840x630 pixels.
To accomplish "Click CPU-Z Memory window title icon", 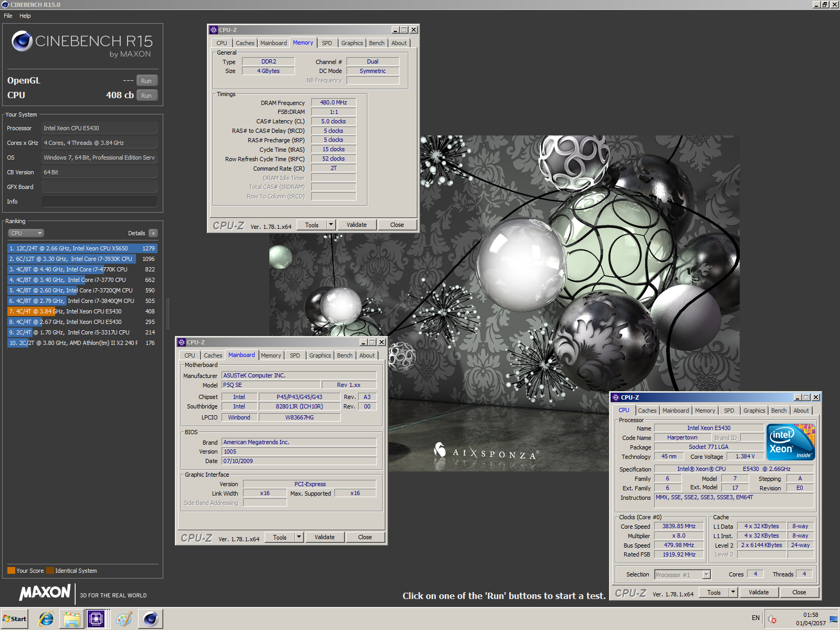I will [x=214, y=30].
